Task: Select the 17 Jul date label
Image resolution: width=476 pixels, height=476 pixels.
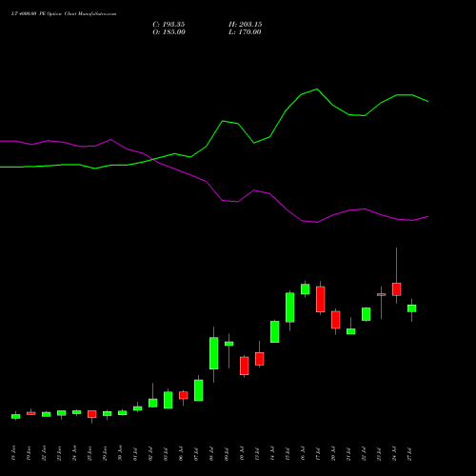Action: (x=318, y=453)
